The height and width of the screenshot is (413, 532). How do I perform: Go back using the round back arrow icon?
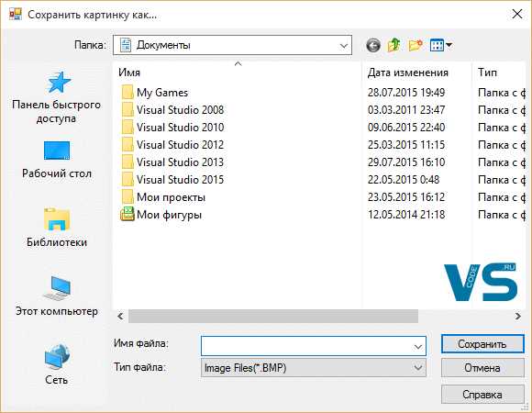pyautogui.click(x=373, y=45)
